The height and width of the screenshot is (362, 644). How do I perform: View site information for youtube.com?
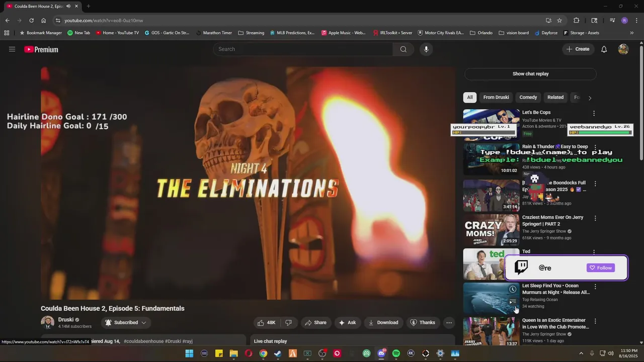(x=58, y=21)
